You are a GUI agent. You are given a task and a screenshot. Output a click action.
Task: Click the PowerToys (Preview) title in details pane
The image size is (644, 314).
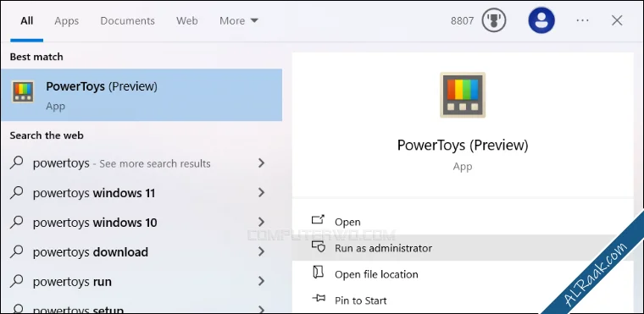(x=463, y=145)
